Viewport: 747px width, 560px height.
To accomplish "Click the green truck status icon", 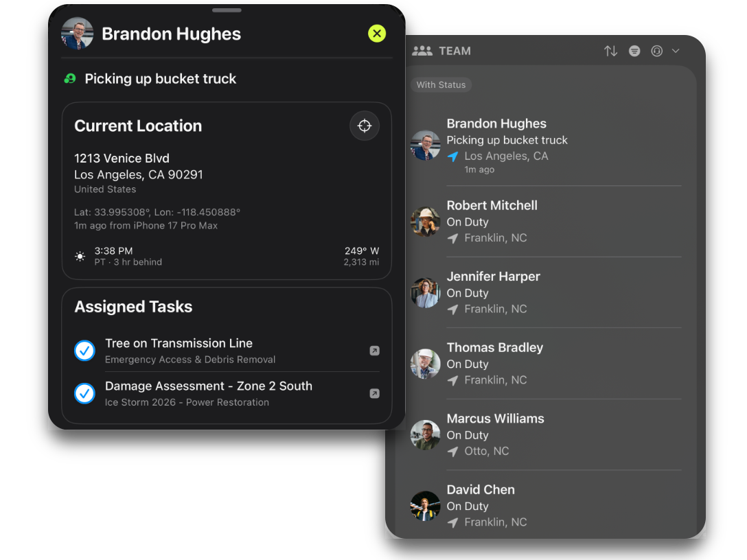I will (x=69, y=78).
